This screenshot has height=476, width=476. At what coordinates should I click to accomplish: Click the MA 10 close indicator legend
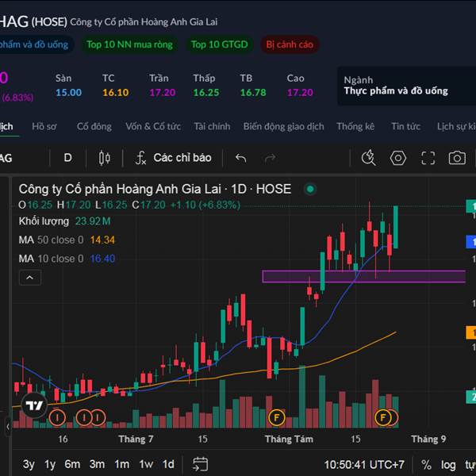pos(67,259)
